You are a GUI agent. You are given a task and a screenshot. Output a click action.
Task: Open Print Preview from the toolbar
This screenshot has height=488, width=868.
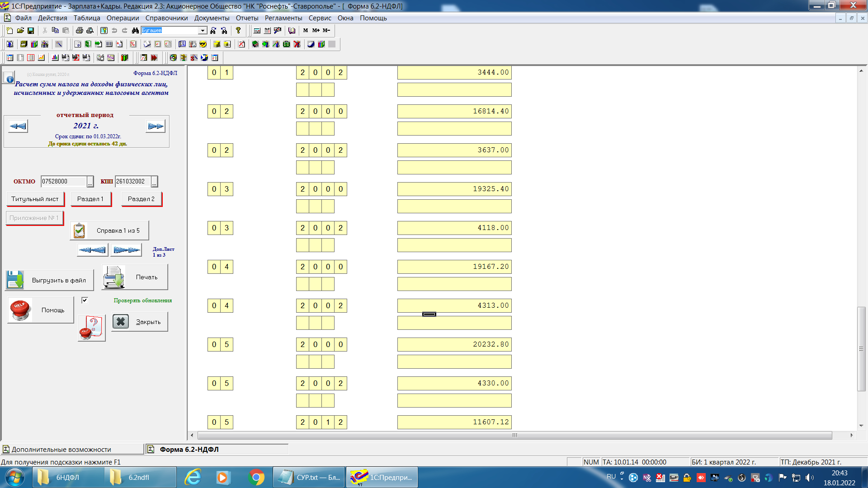(90, 31)
